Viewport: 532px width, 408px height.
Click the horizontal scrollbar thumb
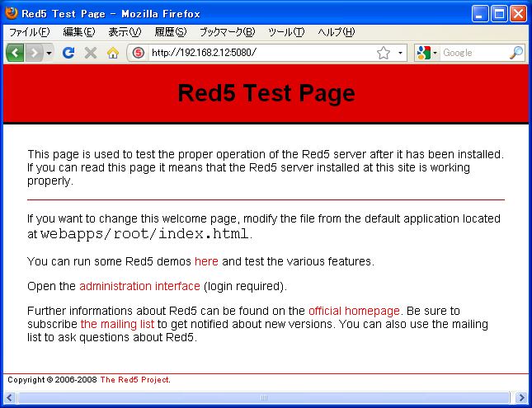pos(264,397)
